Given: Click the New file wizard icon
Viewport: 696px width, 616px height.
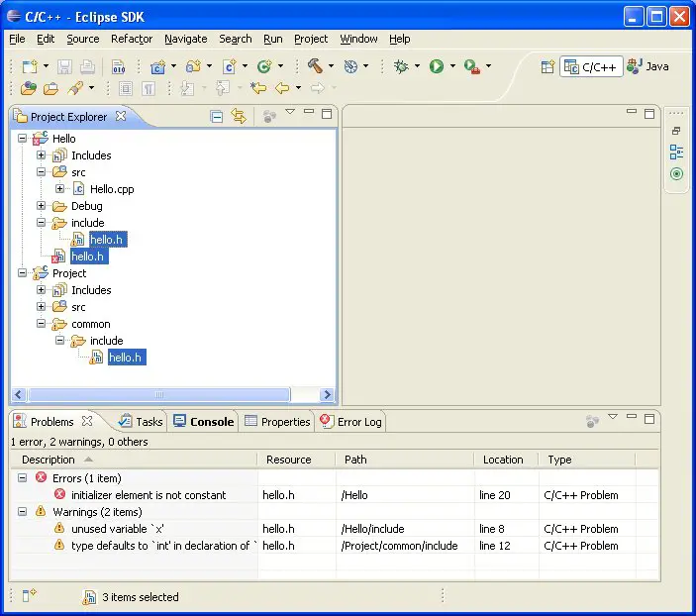Looking at the screenshot, I should (x=30, y=66).
